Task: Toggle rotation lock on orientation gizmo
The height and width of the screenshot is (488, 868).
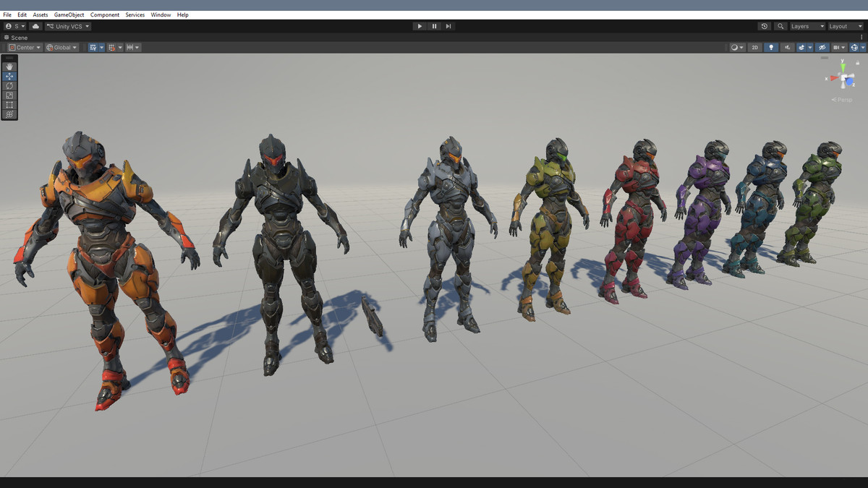Action: coord(858,63)
